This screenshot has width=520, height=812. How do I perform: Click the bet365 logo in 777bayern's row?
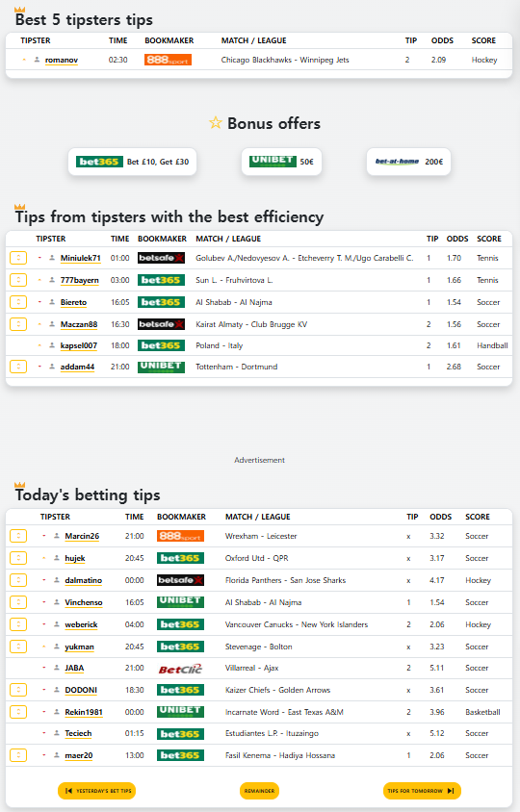click(x=161, y=280)
